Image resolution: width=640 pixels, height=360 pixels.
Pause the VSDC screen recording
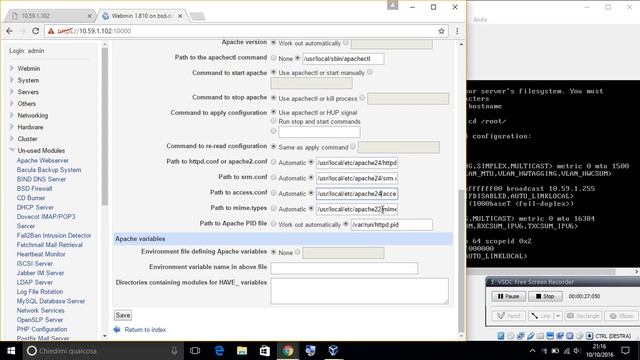pos(509,296)
